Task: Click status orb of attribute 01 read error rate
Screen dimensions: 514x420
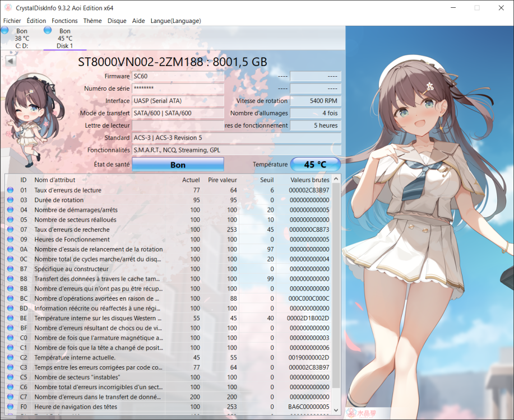Action: pos(10,190)
